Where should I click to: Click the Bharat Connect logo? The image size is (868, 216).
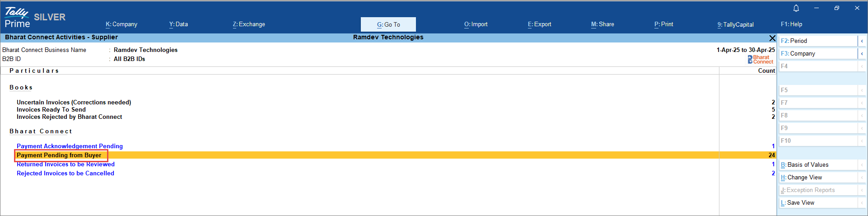(761, 59)
